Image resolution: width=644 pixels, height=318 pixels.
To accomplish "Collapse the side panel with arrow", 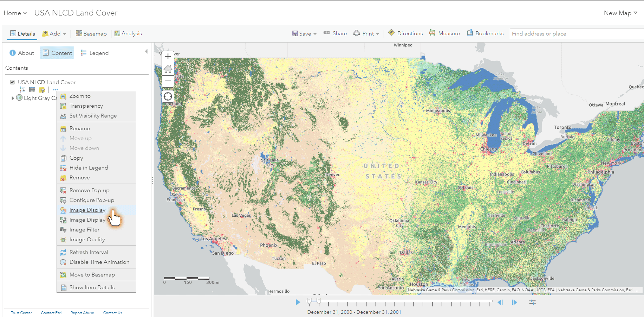I will (146, 52).
